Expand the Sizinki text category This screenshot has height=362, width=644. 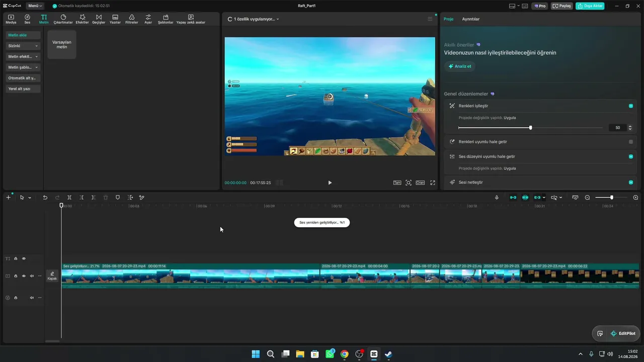(x=23, y=46)
